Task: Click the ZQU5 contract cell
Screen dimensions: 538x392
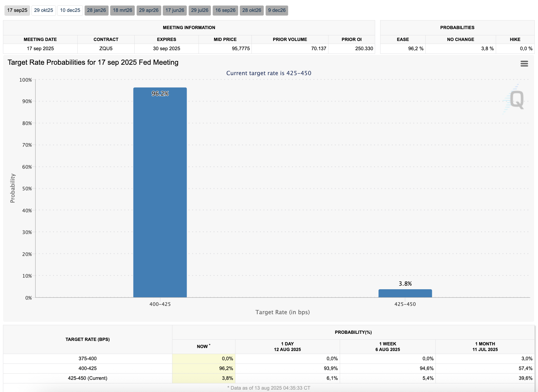Action: [x=106, y=49]
